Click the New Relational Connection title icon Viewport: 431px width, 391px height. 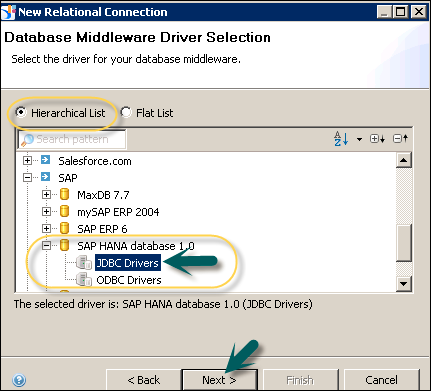pyautogui.click(x=8, y=12)
